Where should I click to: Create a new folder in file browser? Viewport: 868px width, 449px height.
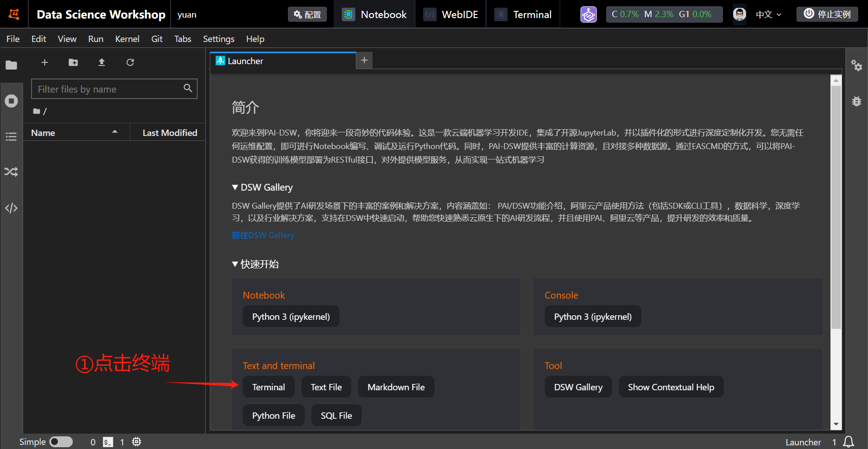(x=73, y=62)
